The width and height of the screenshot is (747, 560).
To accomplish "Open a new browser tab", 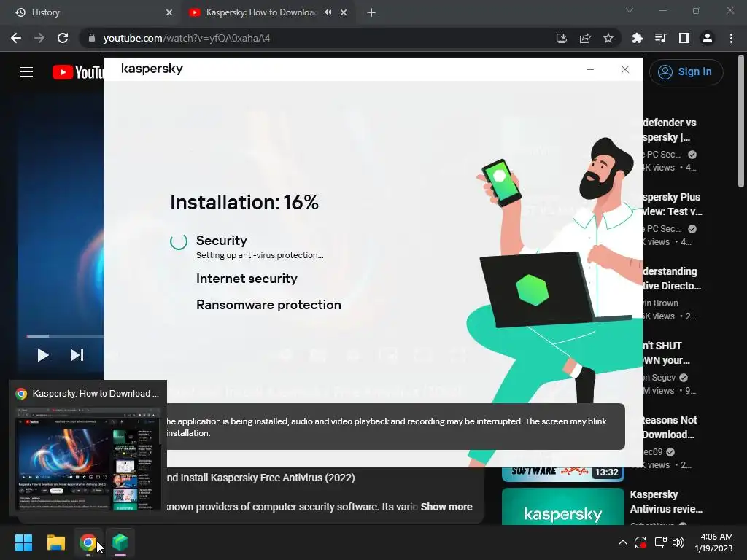I will pos(371,12).
